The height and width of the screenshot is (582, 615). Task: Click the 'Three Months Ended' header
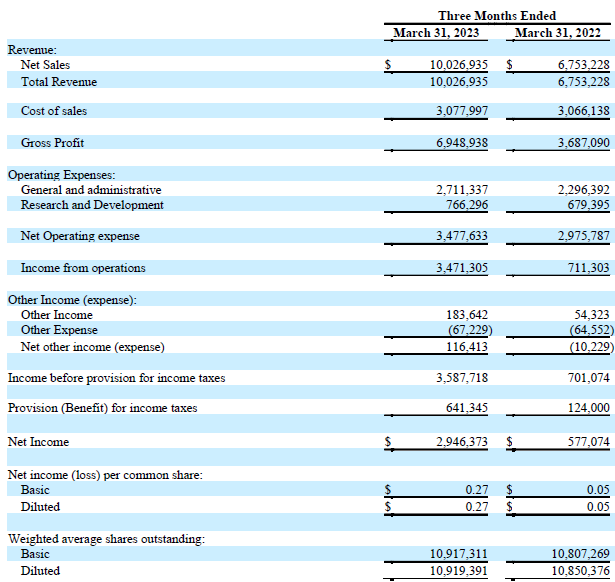click(497, 16)
